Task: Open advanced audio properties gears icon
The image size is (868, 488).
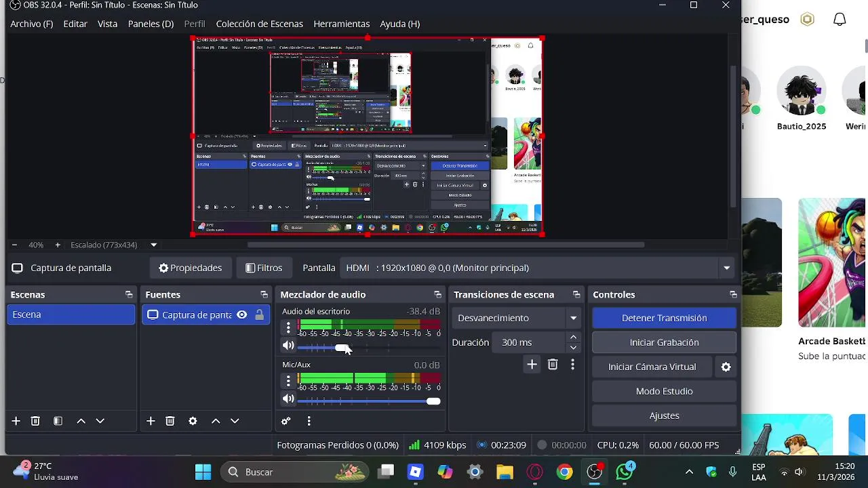Action: coord(286,421)
